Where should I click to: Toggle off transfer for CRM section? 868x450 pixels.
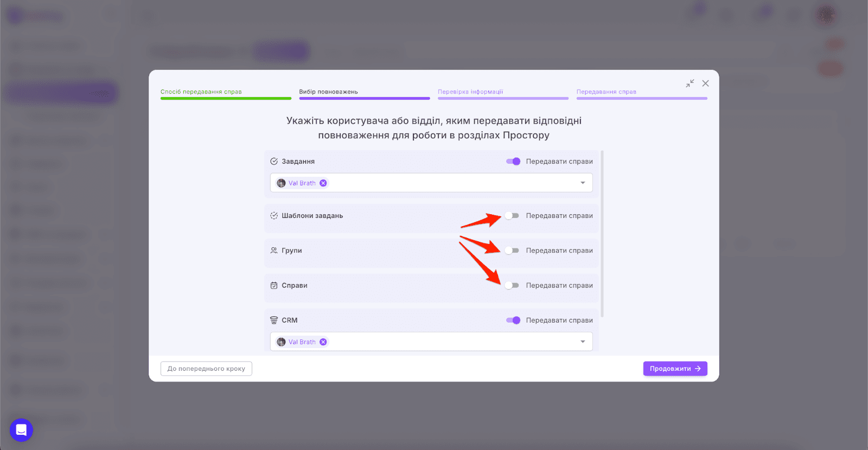coord(513,320)
